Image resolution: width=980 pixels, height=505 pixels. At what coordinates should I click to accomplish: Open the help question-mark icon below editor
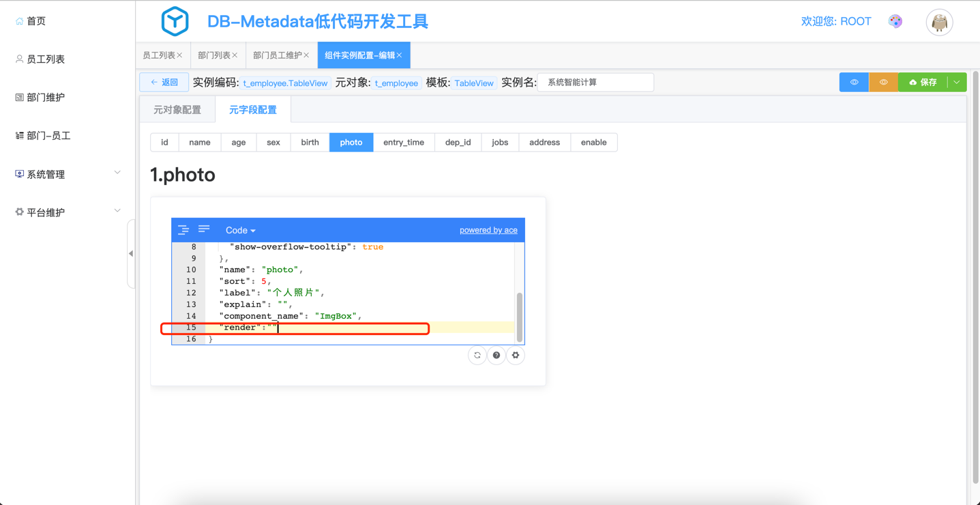[x=496, y=356]
